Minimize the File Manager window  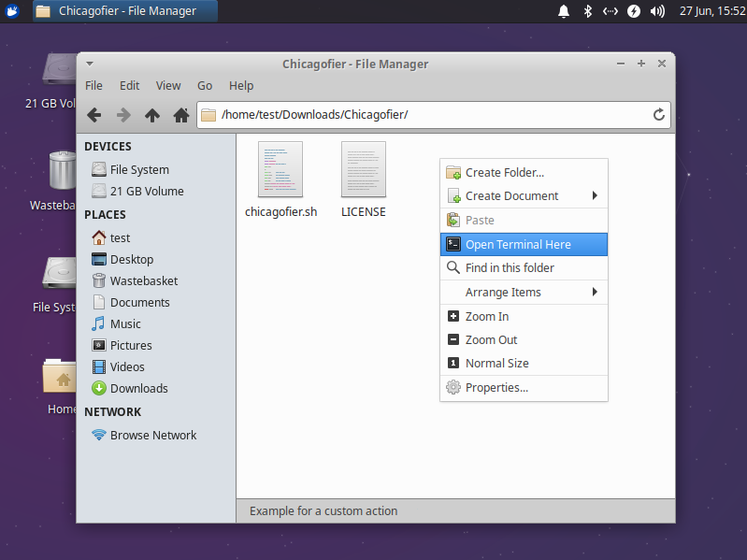pyautogui.click(x=620, y=64)
